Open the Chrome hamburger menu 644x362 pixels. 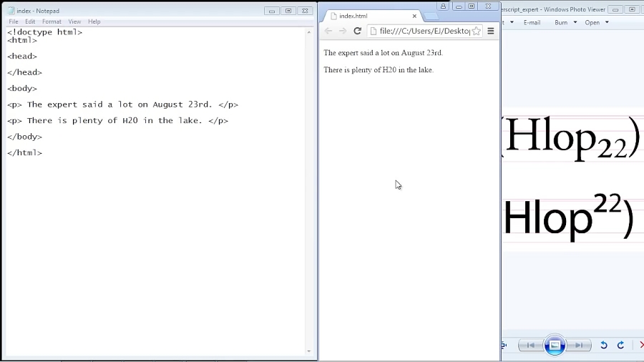click(x=491, y=31)
